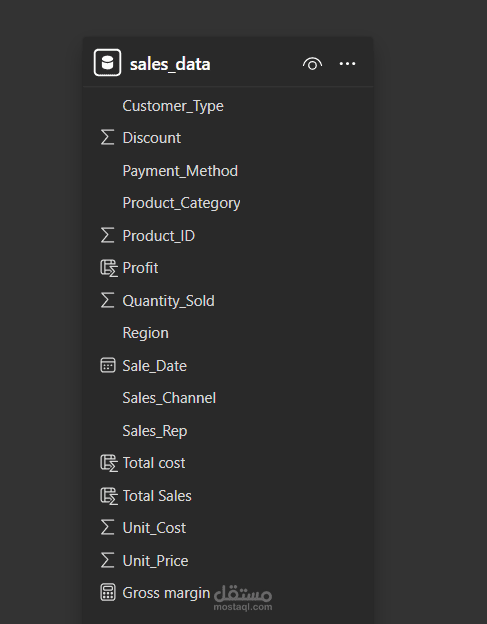Viewport: 487px width, 624px height.
Task: Select the Gross margin measure
Action: pyautogui.click(x=166, y=593)
